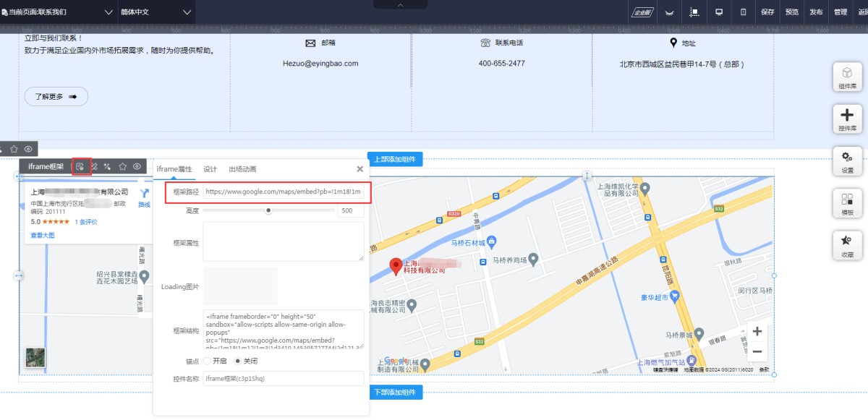Image resolution: width=868 pixels, height=420 pixels.
Task: Click the 邮箱 envelope icon
Action: (311, 43)
